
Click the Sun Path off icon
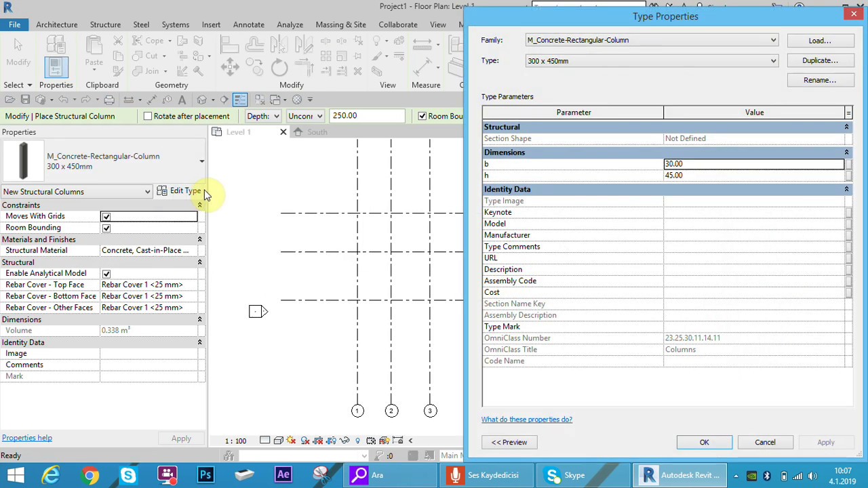pyautogui.click(x=292, y=441)
